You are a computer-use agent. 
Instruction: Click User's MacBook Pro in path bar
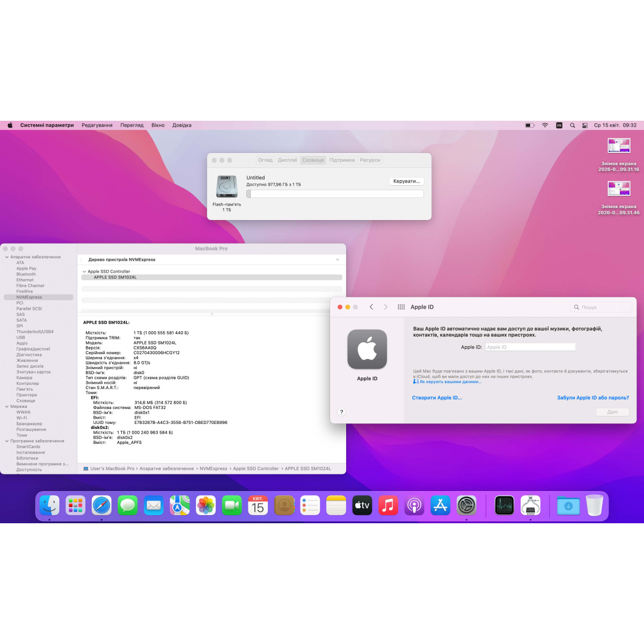(112, 469)
